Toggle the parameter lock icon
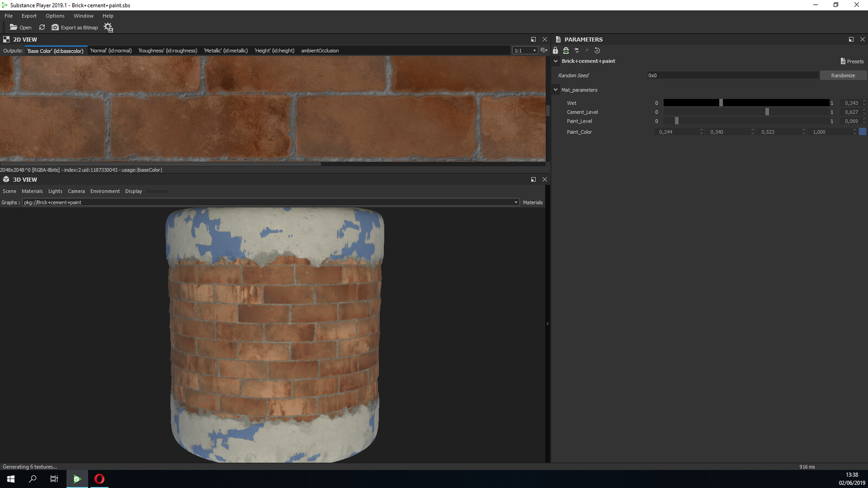The image size is (868, 488). (x=555, y=50)
